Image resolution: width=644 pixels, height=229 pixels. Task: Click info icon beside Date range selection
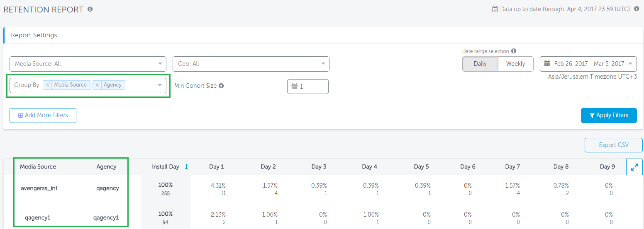click(x=514, y=51)
